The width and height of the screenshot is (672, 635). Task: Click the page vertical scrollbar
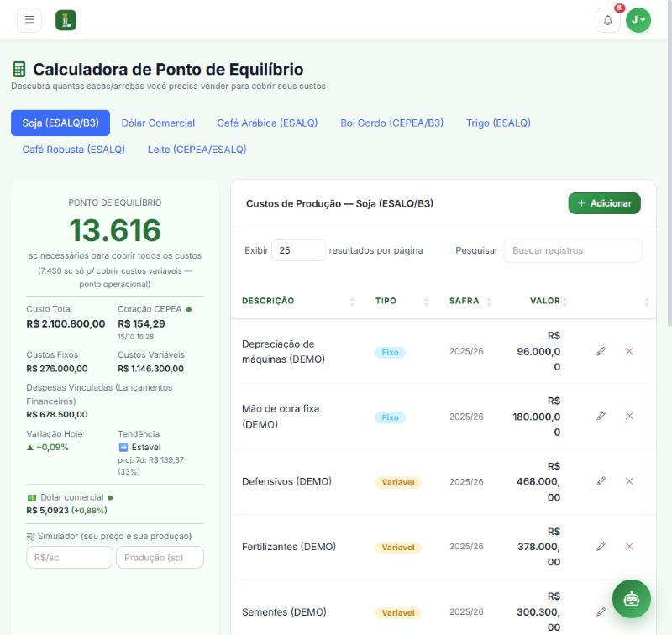[x=669, y=163]
